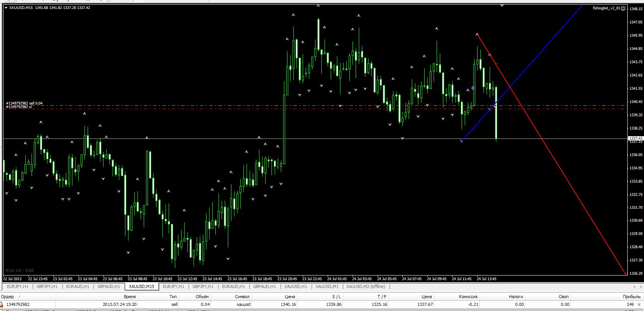The image size is (644, 311).
Task: Sort orders by the Своп column header
Action: point(548,297)
